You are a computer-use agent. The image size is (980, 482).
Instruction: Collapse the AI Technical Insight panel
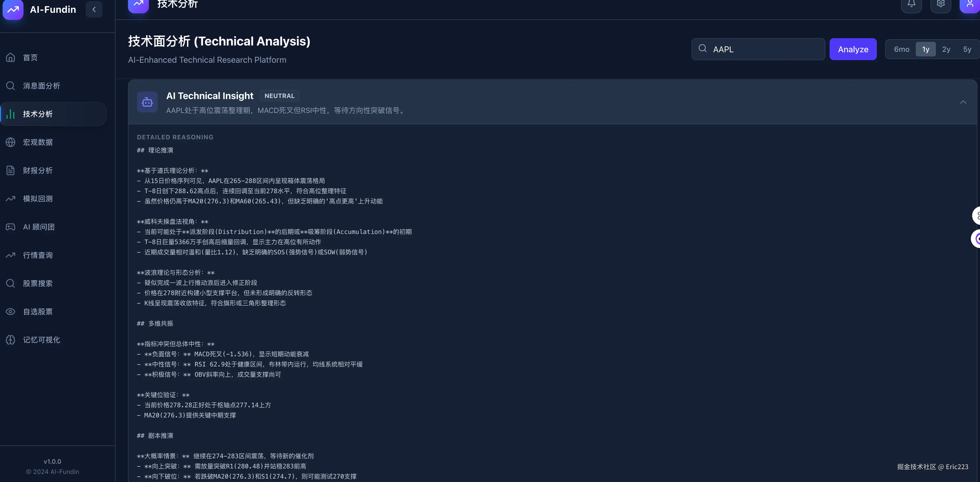pos(963,102)
